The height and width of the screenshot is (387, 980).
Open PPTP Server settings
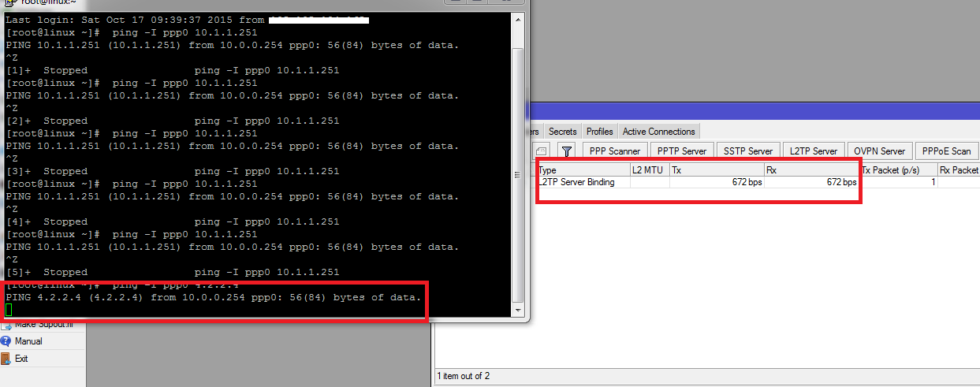[683, 151]
